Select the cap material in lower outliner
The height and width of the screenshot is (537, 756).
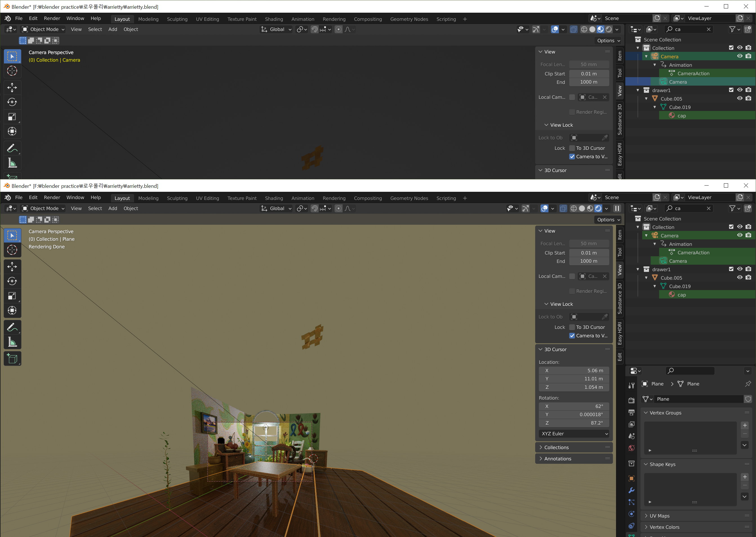681,295
